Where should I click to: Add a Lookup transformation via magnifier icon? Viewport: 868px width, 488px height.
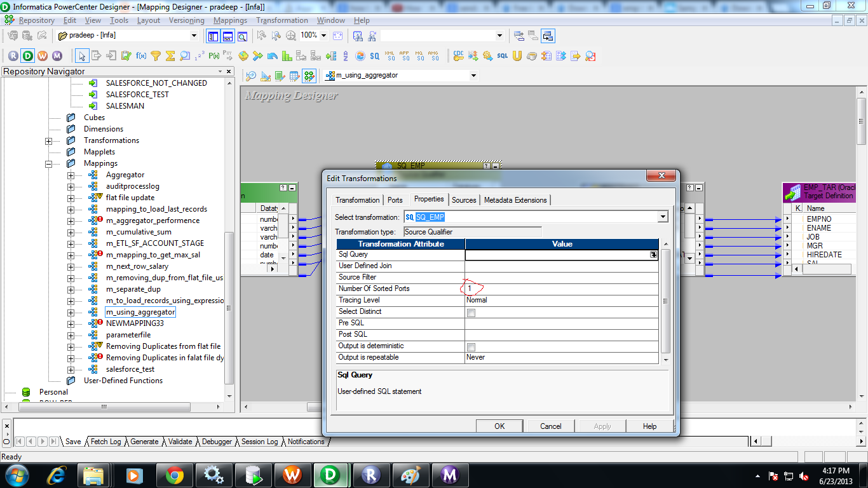185,56
